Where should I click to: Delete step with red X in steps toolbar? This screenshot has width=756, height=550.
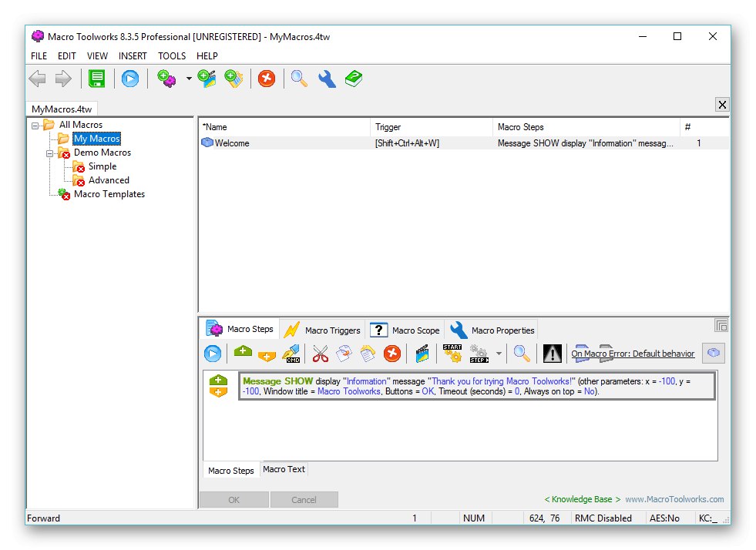[392, 354]
